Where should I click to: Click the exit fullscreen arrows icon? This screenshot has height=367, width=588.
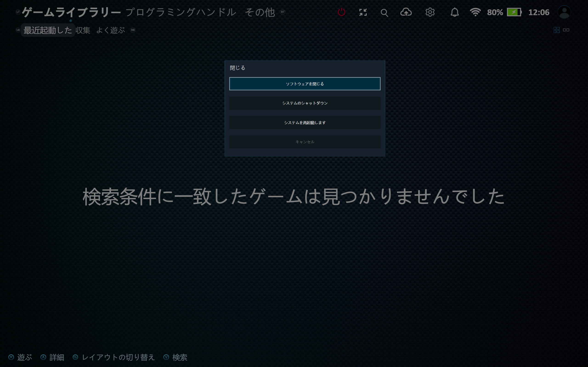(363, 12)
